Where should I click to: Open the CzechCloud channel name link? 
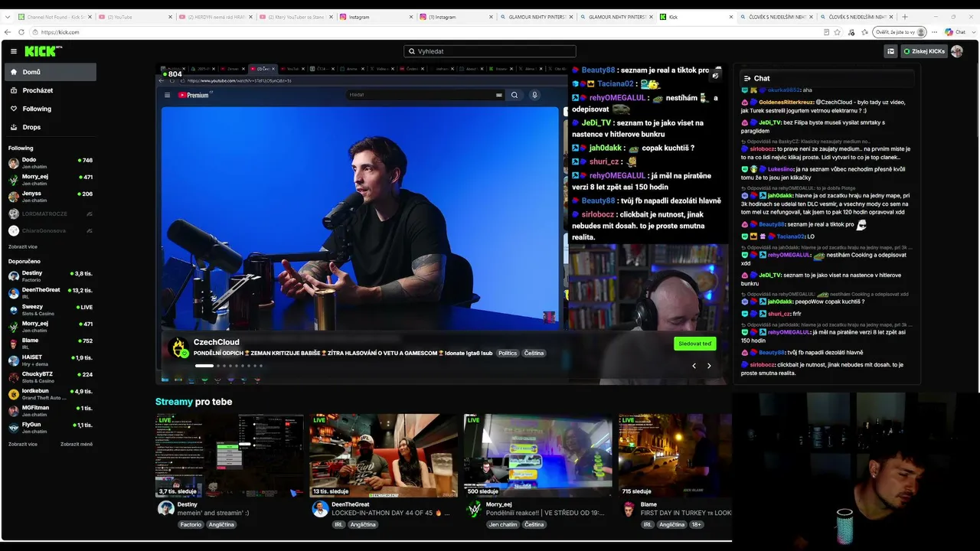point(217,342)
